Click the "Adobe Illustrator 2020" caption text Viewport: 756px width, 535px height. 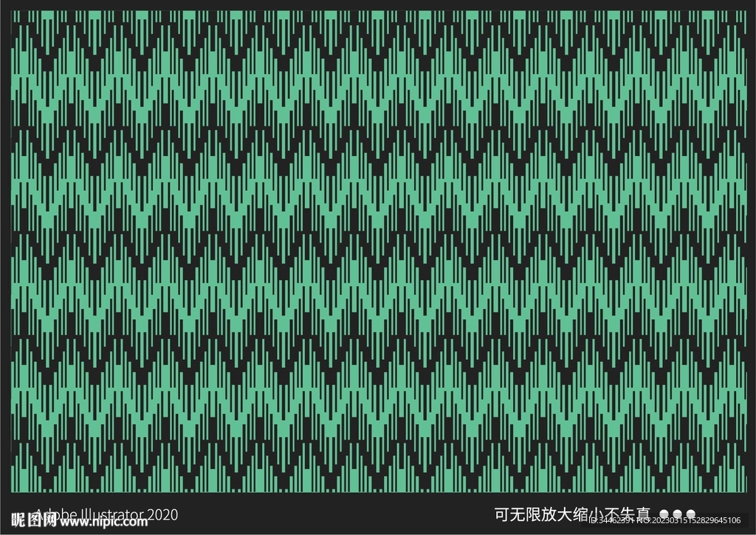(106, 515)
